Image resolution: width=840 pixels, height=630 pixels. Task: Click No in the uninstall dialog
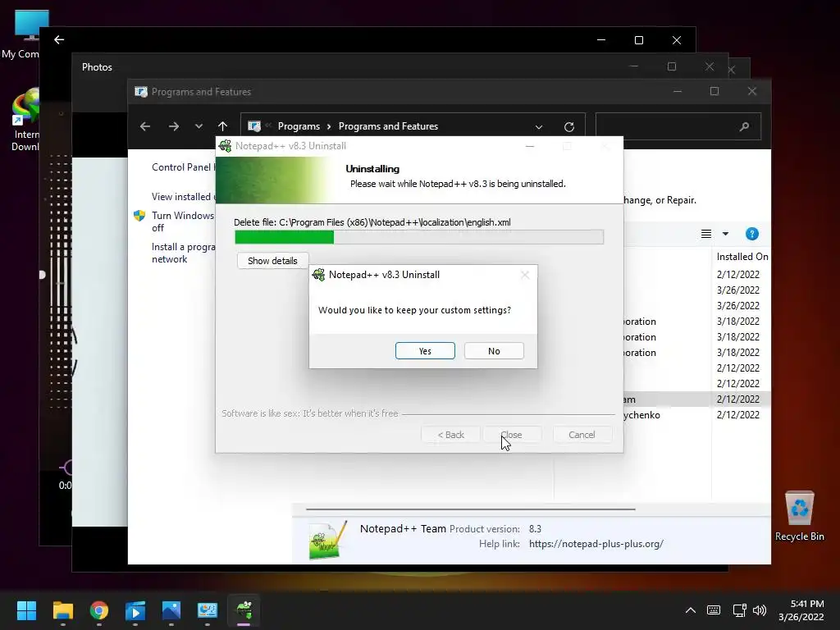[494, 351]
